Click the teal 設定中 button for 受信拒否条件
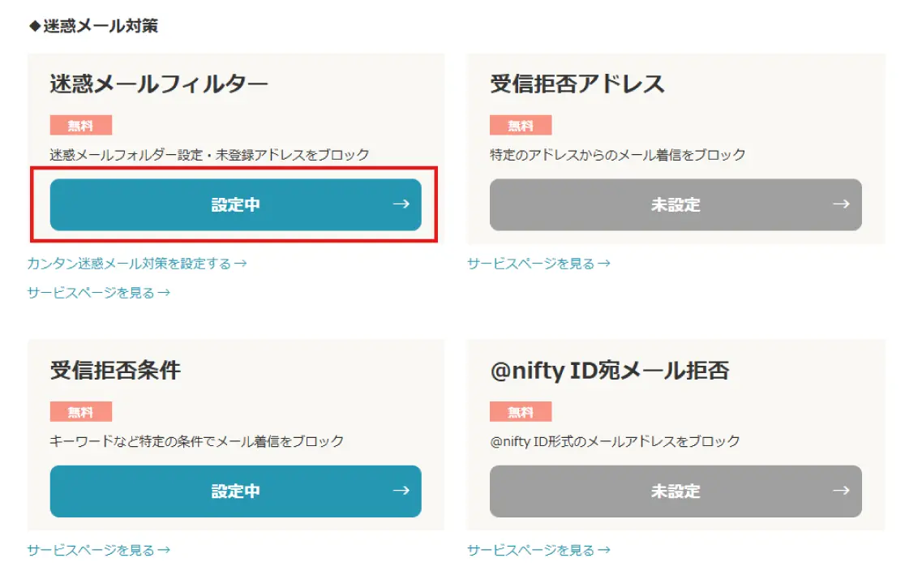The width and height of the screenshot is (905, 588). click(235, 491)
